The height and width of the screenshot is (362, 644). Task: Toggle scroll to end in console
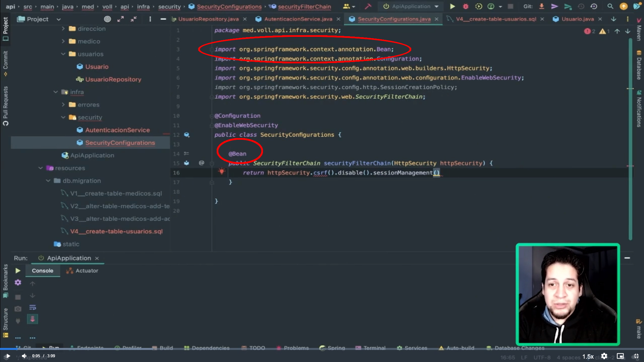(x=33, y=319)
